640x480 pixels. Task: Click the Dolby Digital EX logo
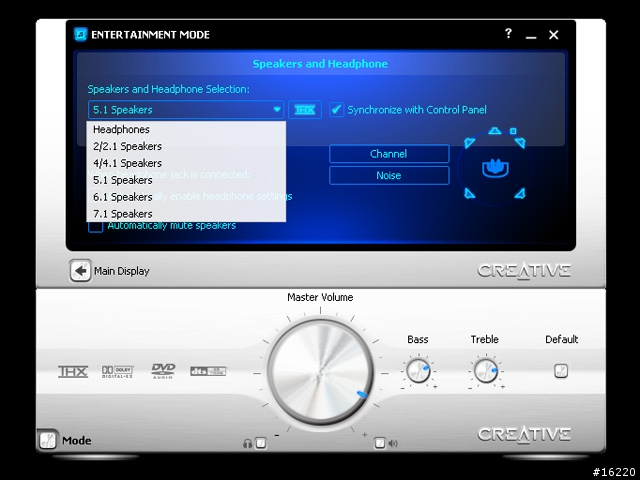point(118,371)
